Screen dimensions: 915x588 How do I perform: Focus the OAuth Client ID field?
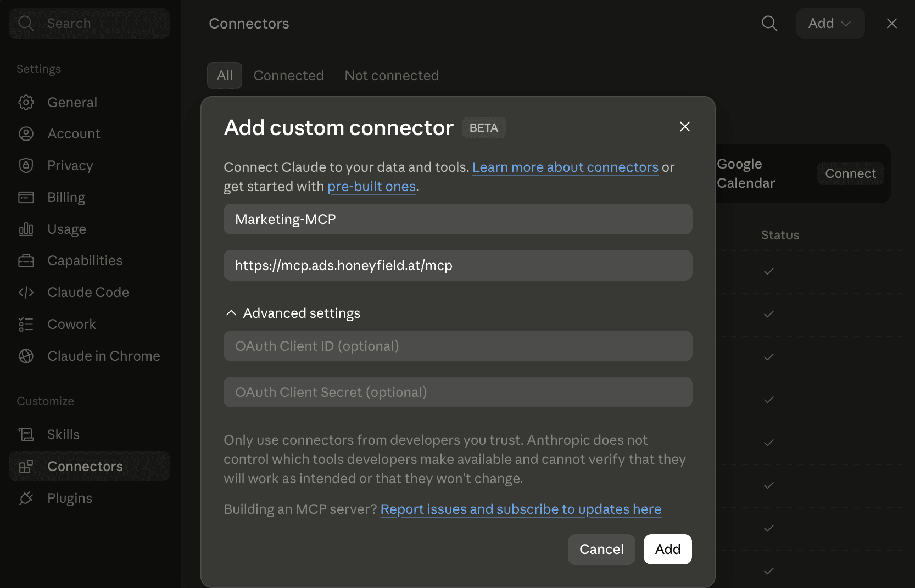click(x=457, y=346)
